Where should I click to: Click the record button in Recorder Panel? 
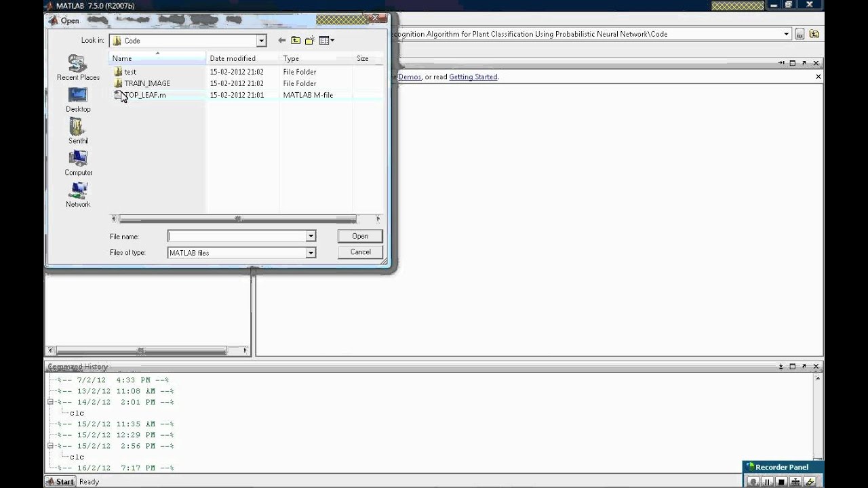pos(753,482)
